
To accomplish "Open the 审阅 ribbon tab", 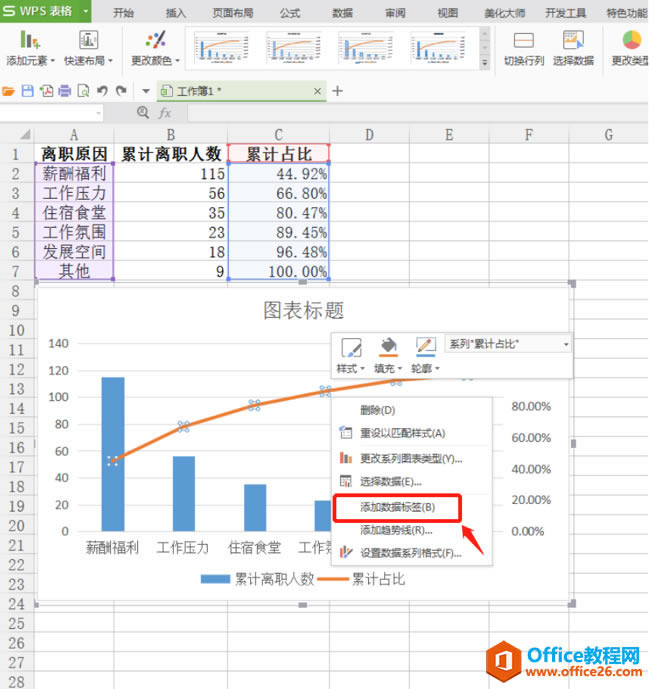I will 395,13.
